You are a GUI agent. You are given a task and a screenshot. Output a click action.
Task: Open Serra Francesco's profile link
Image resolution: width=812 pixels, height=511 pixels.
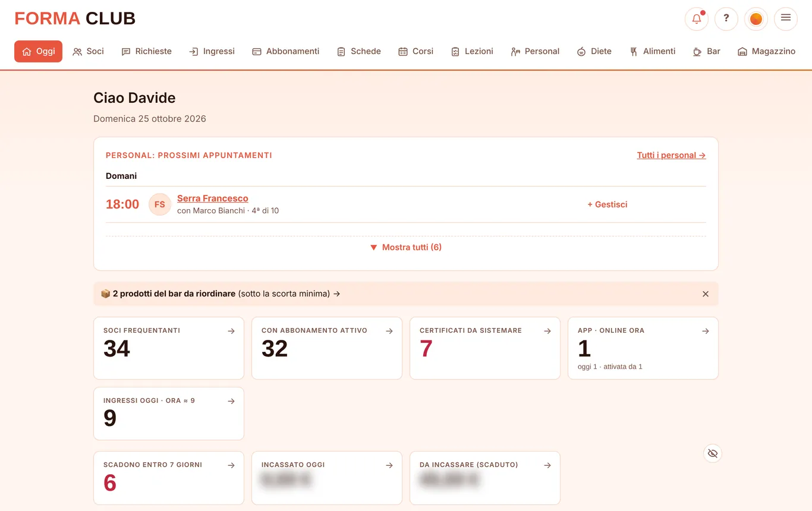point(213,198)
